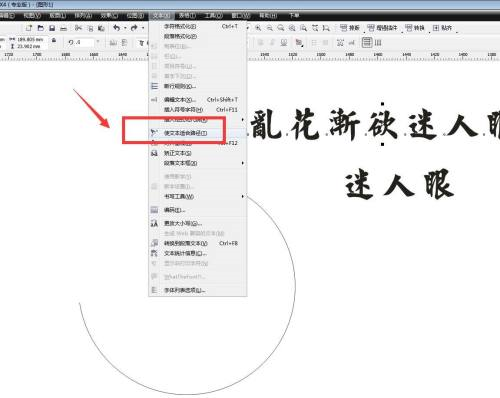This screenshot has width=500, height=398.
Task: Open the 帮助 (Help) menu
Action: click(268, 16)
